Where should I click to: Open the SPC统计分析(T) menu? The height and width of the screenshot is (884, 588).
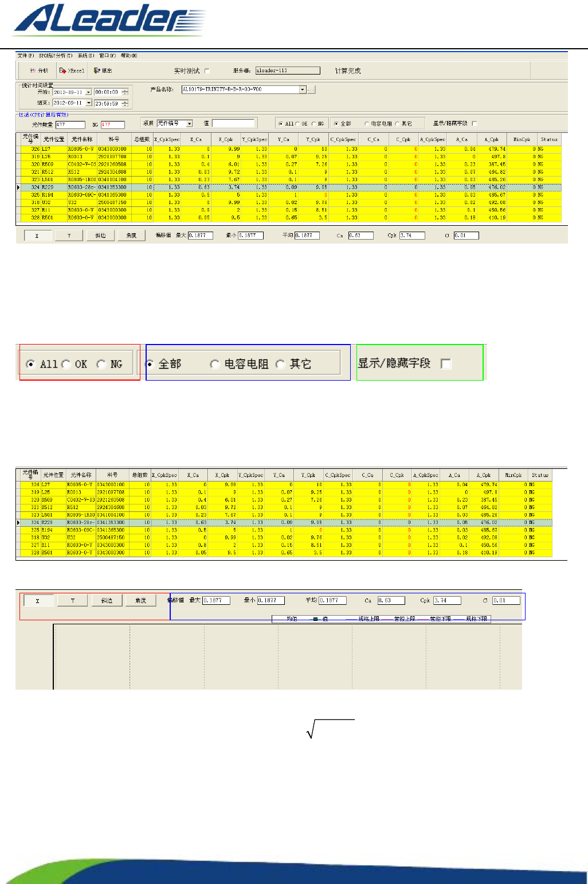click(x=56, y=56)
